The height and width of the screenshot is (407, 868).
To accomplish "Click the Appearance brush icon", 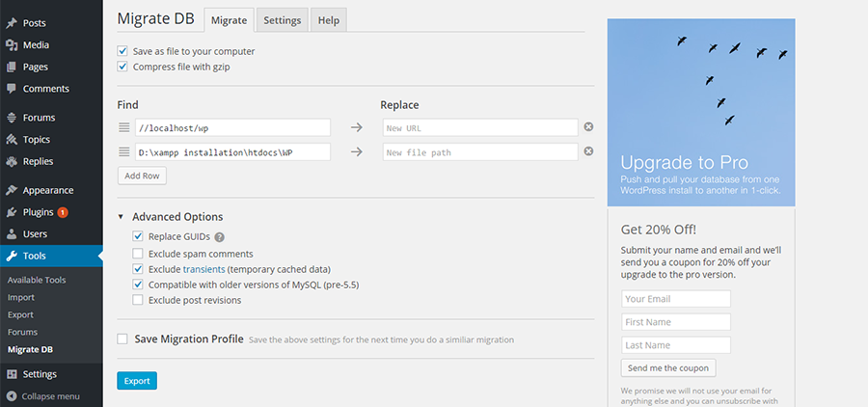I will (12, 191).
